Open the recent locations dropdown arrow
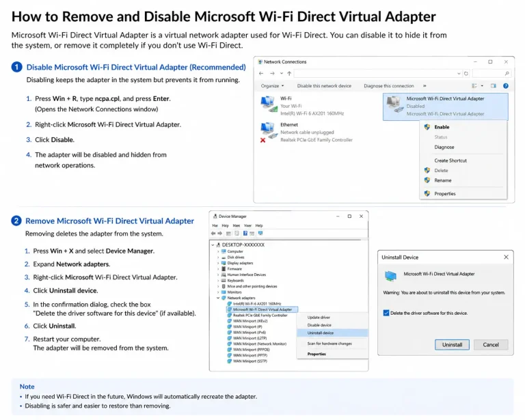This screenshot has height=420, width=525. pos(281,74)
